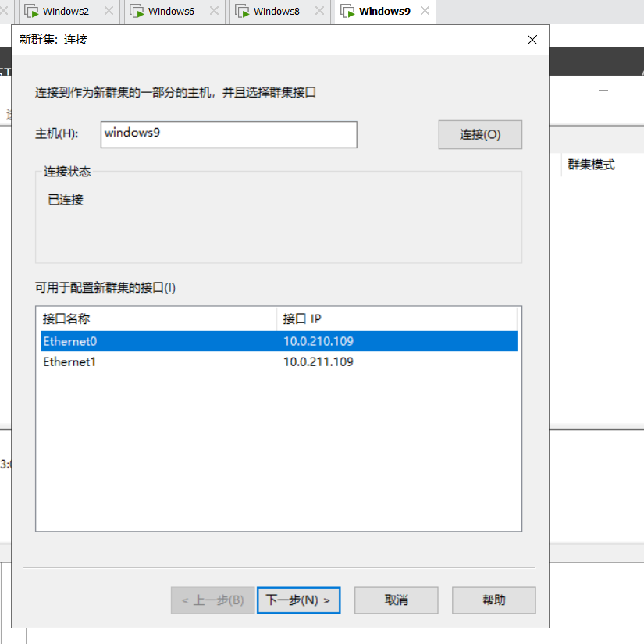Image resolution: width=644 pixels, height=644 pixels.
Task: Close the Windows6 tab
Action: pyautogui.click(x=213, y=12)
